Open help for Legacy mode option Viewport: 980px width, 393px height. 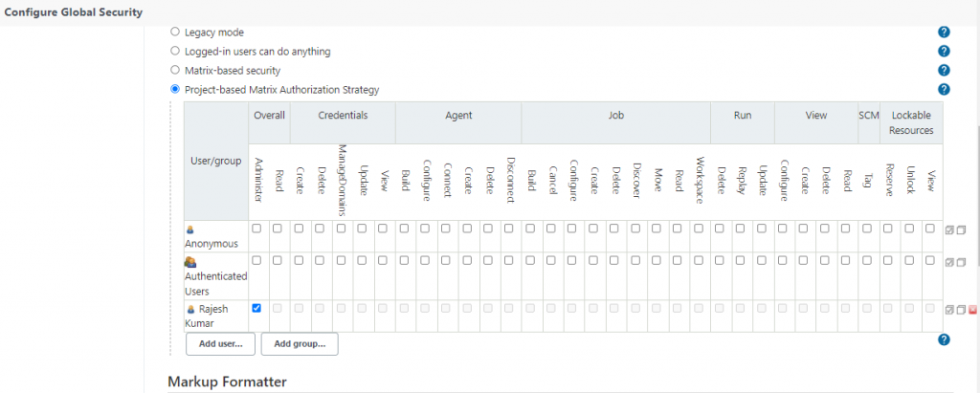pos(944,33)
